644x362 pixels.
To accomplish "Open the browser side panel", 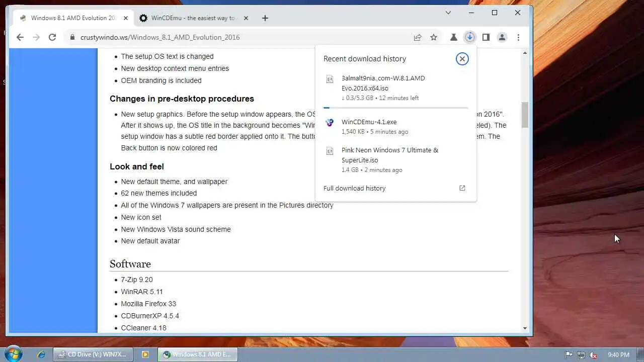I will point(486,37).
